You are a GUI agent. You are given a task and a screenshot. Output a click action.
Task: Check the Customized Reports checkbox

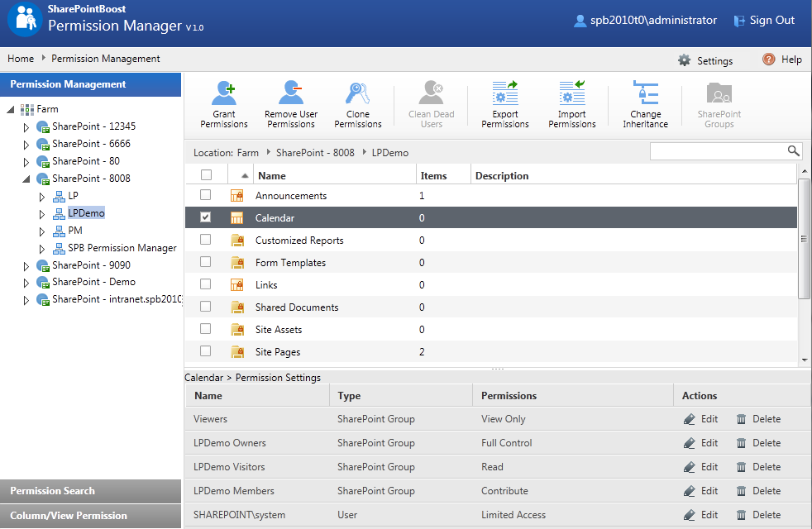[206, 239]
